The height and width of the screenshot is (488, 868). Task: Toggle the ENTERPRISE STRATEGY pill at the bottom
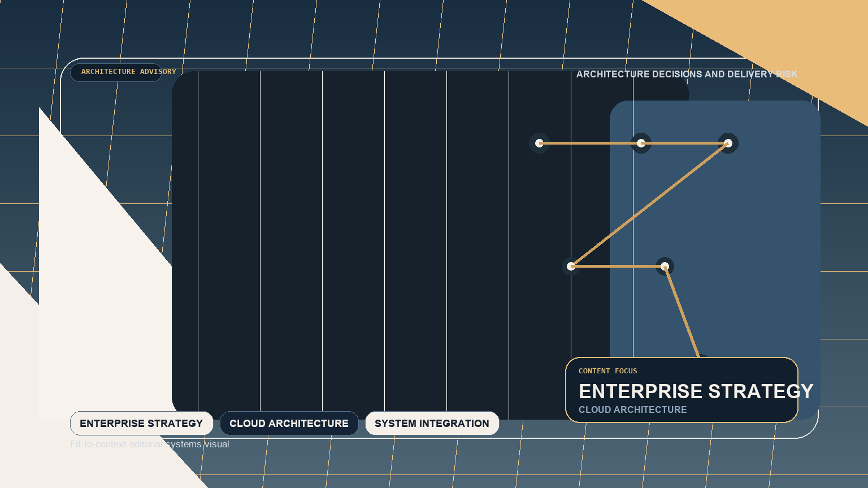pyautogui.click(x=141, y=423)
